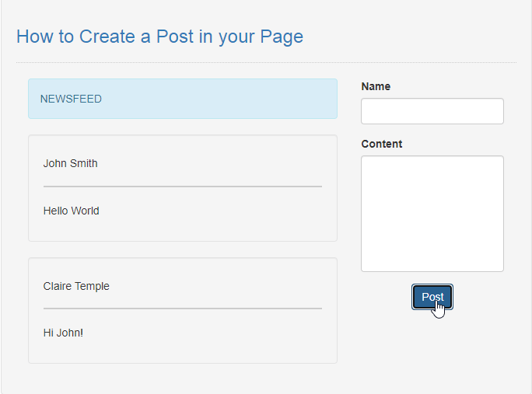Screen dimensions: 532x394
Task: Select the Claire Temple post card
Action: point(183,311)
